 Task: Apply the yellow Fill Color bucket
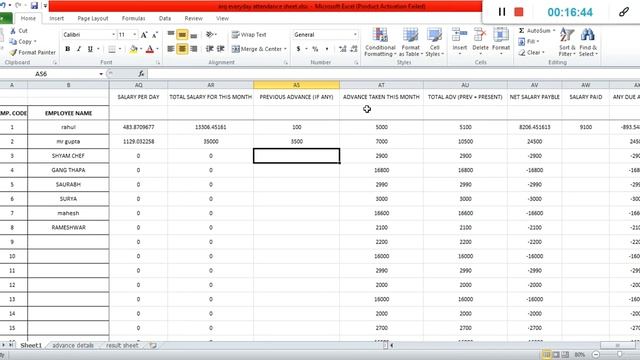tap(133, 49)
